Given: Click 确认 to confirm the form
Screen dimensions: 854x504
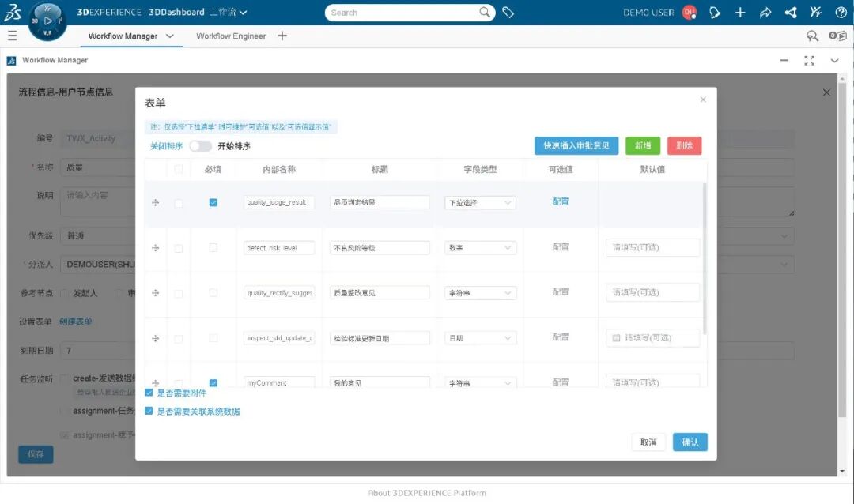Looking at the screenshot, I should (x=690, y=442).
